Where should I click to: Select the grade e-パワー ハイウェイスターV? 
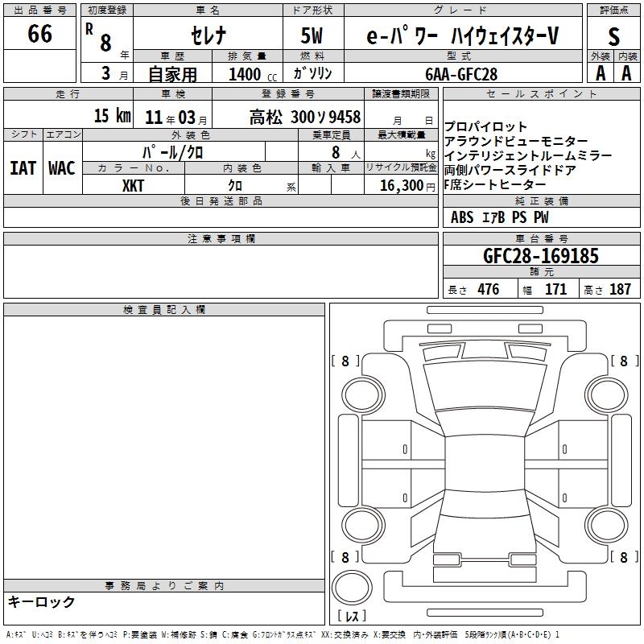pos(462,35)
